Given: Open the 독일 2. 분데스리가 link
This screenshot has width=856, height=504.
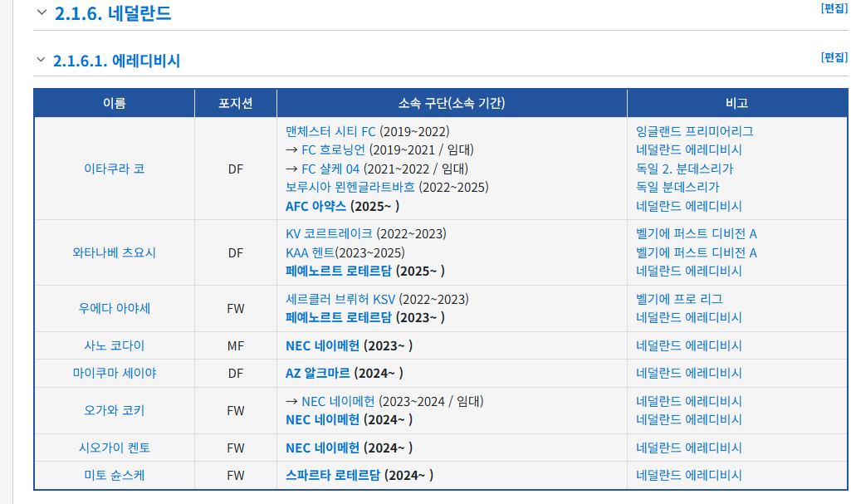Looking at the screenshot, I should pyautogui.click(x=685, y=169).
